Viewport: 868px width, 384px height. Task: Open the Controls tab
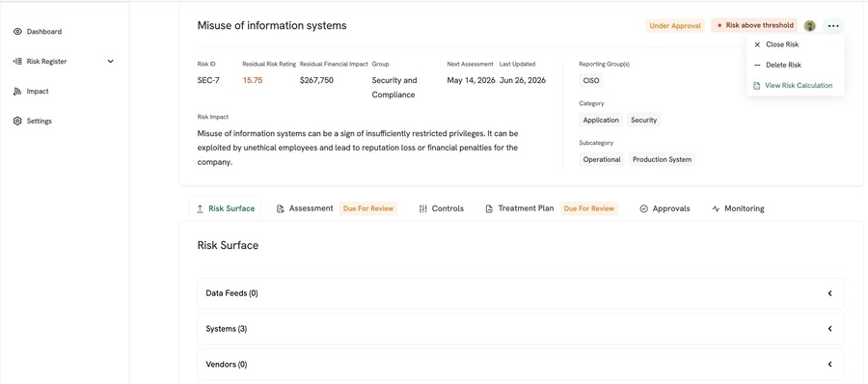tap(442, 209)
